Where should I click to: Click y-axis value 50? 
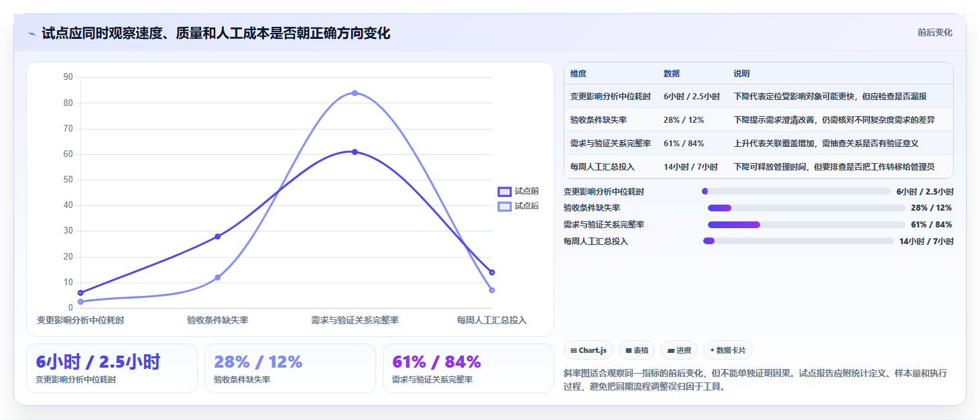click(68, 180)
